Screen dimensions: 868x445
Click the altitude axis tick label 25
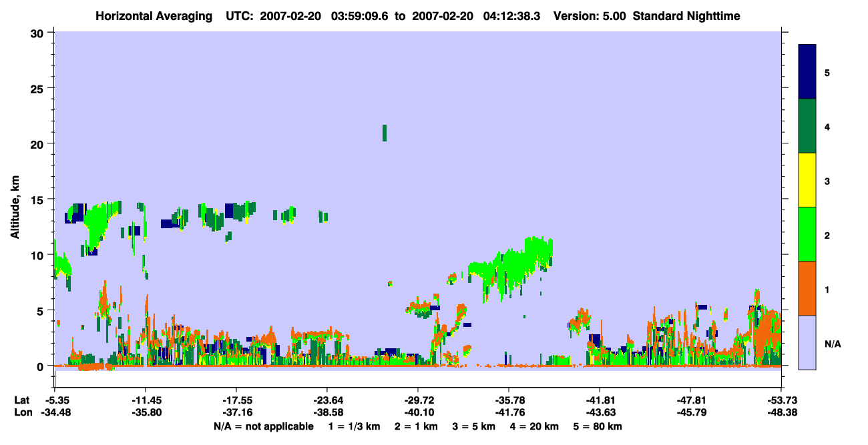coord(39,88)
